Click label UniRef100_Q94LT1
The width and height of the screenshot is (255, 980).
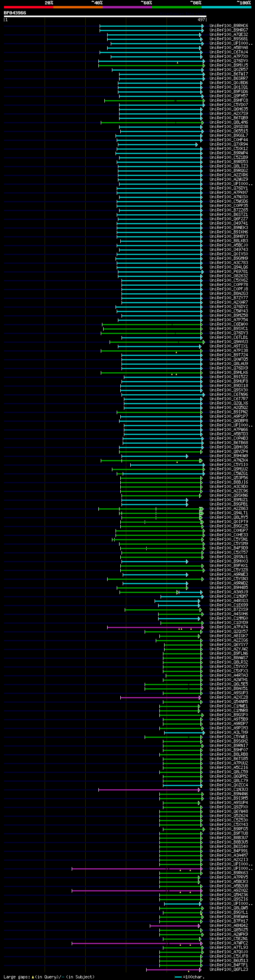click(x=229, y=513)
